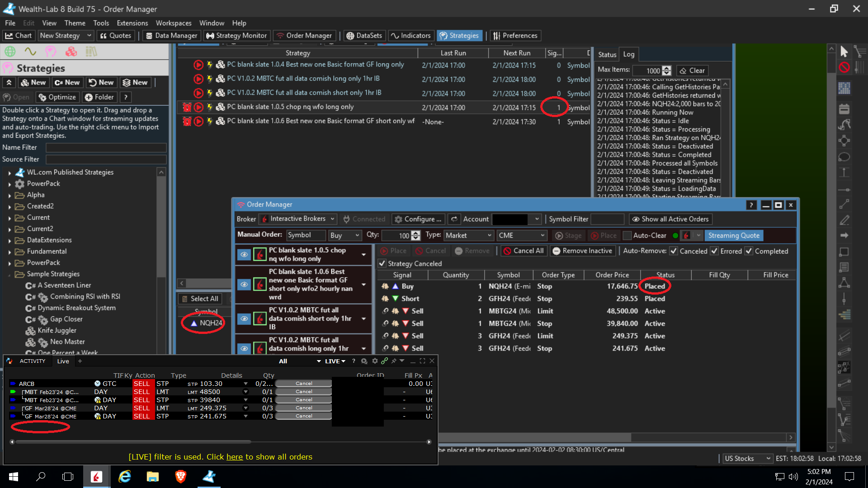This screenshot has height=488, width=868.
Task: Open the order Type Market dropdown
Action: (468, 235)
